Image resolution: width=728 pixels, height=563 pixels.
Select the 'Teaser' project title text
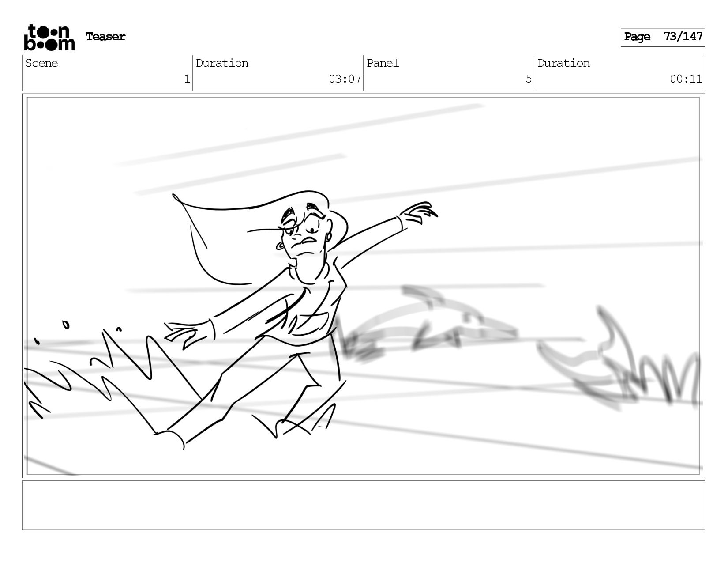[x=105, y=37]
